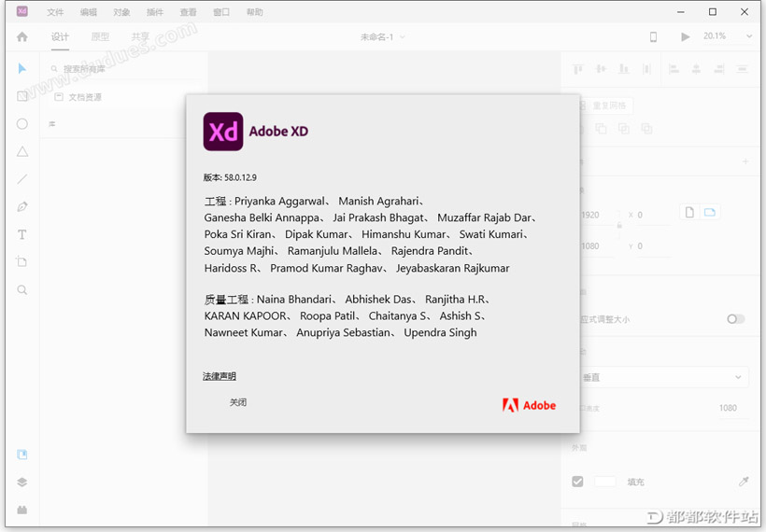Click the intersect boolean operation icon
Screen dimensions: 766x532
[624, 129]
